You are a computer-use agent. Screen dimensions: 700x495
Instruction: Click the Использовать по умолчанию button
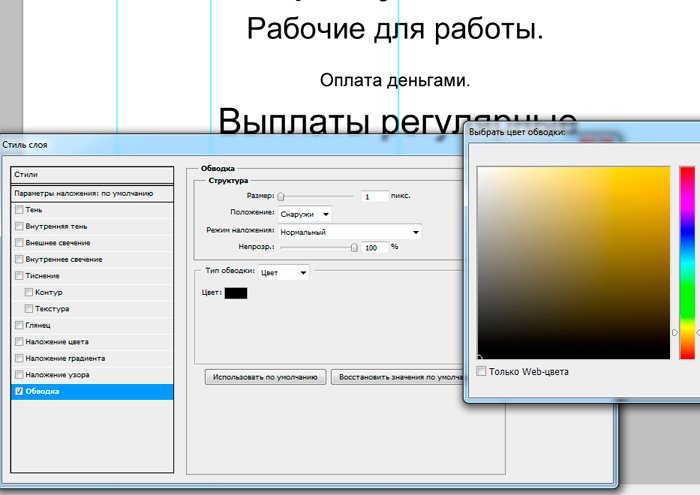click(265, 377)
